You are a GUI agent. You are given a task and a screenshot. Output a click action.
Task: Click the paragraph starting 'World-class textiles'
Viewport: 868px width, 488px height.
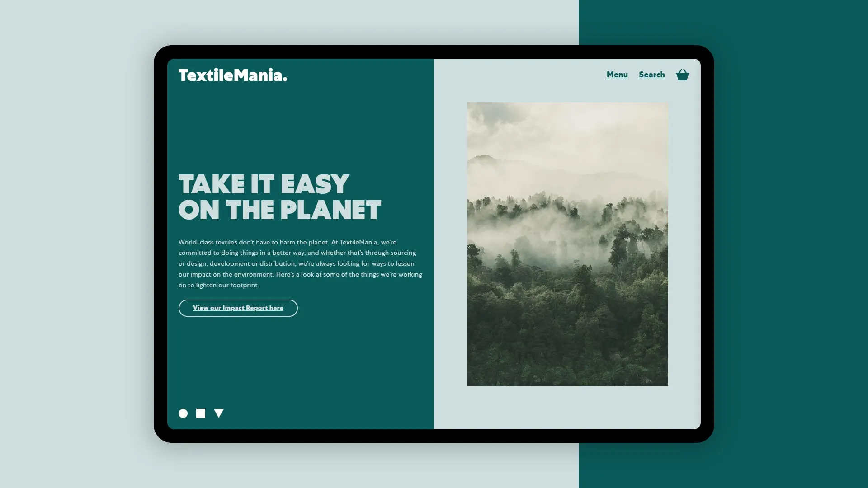(300, 264)
